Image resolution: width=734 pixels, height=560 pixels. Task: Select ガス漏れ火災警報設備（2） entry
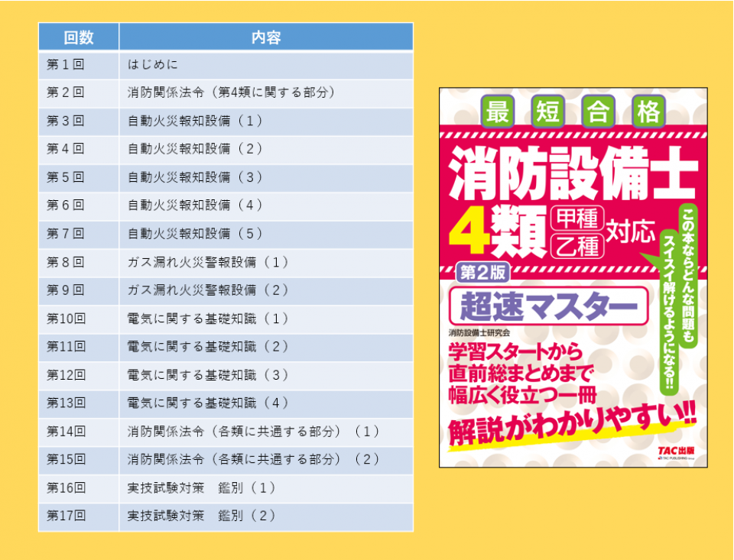(209, 290)
